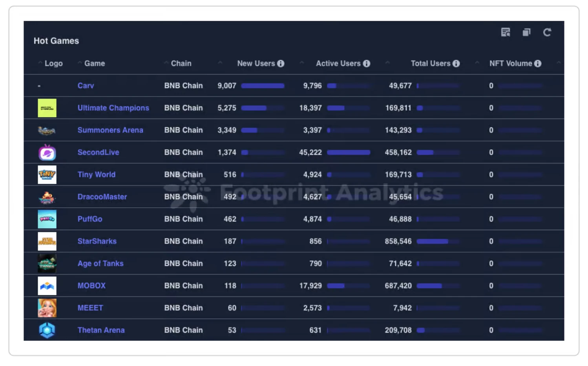
Task: Sort by the New Users column header
Action: coord(256,64)
